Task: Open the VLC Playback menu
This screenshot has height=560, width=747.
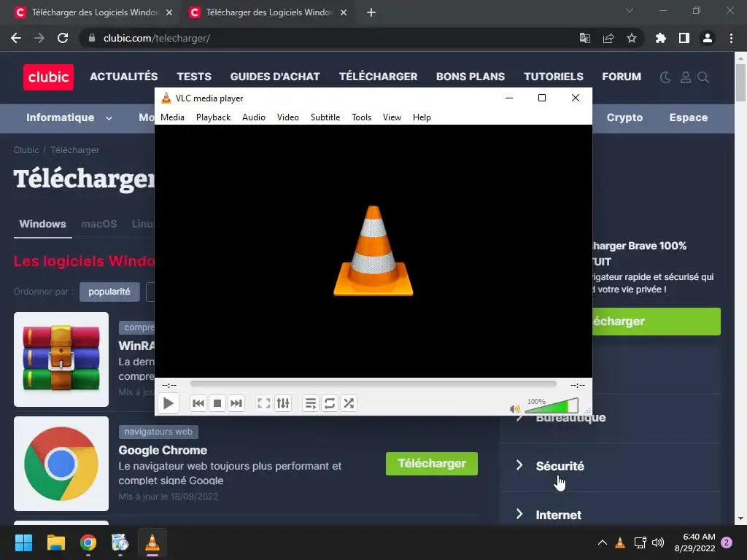Action: (x=214, y=117)
